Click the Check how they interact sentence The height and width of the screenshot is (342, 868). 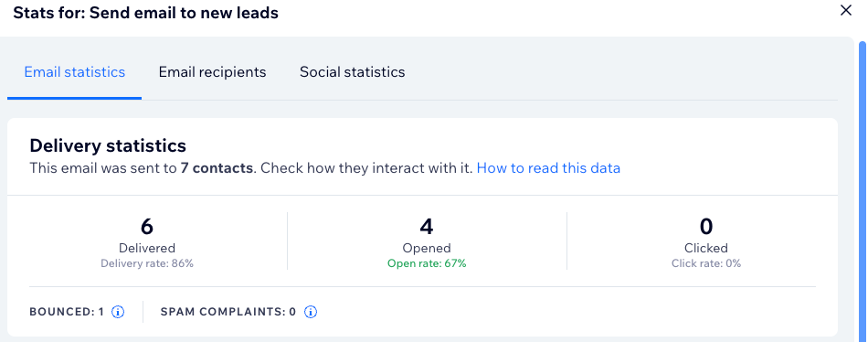[x=366, y=168]
